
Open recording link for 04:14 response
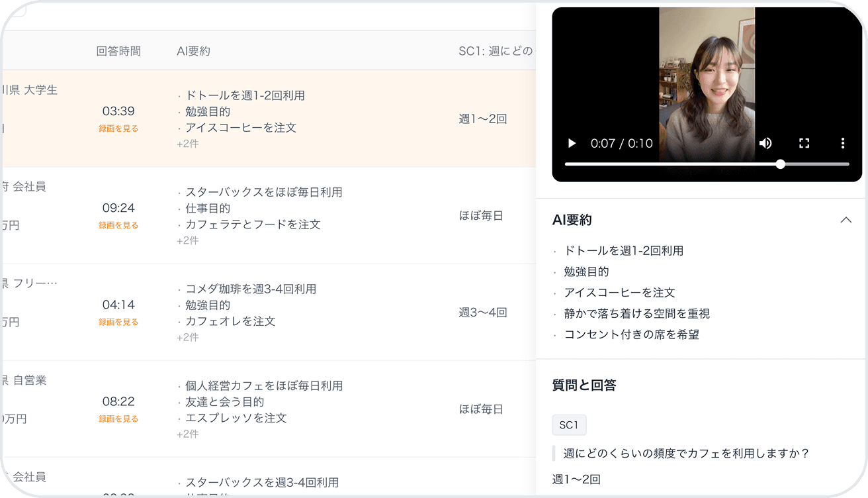pyautogui.click(x=118, y=322)
